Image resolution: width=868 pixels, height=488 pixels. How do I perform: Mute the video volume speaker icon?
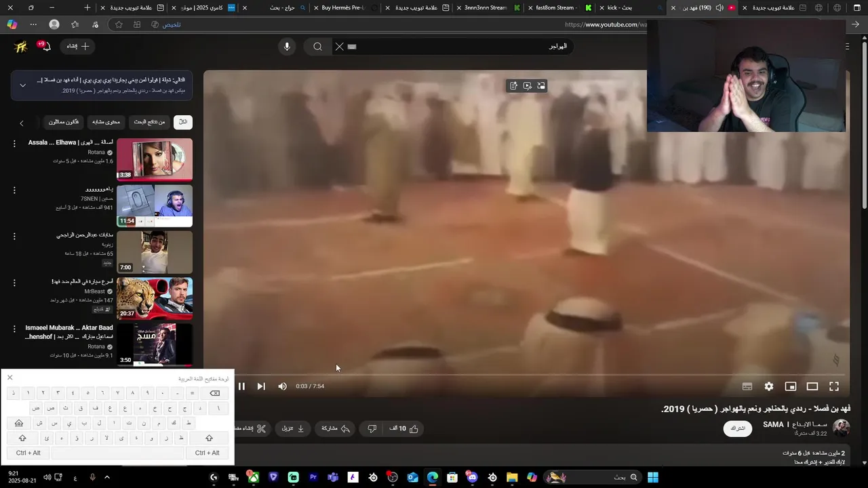[x=282, y=386]
